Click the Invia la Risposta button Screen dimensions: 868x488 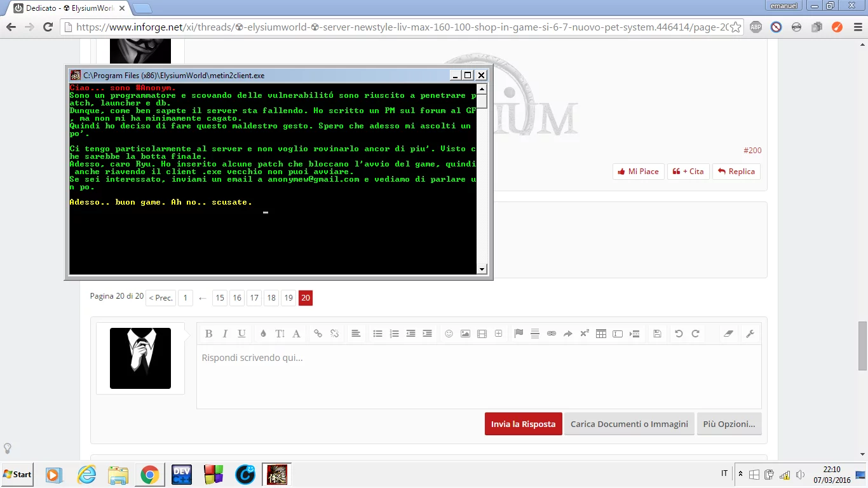523,424
